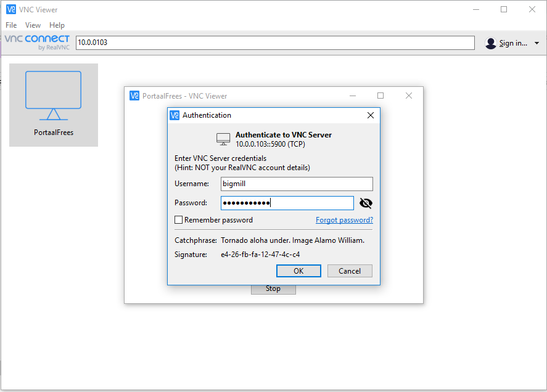Open the Help menu

[57, 25]
